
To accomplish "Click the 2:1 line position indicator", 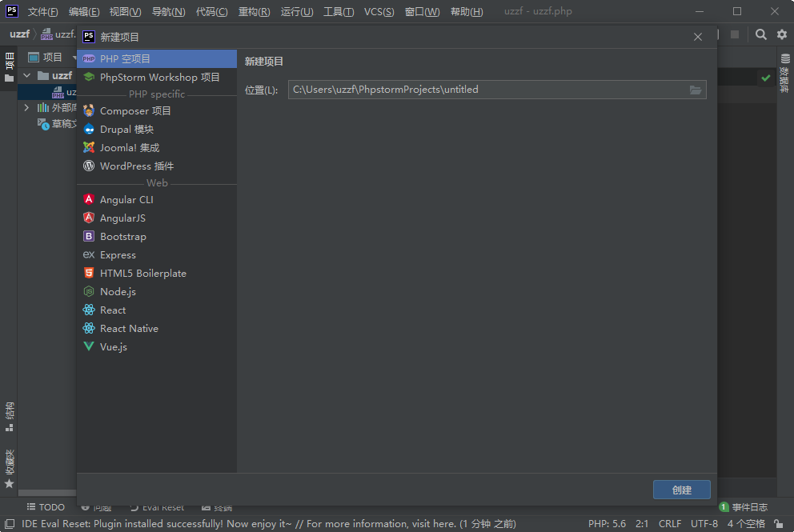I will click(642, 524).
